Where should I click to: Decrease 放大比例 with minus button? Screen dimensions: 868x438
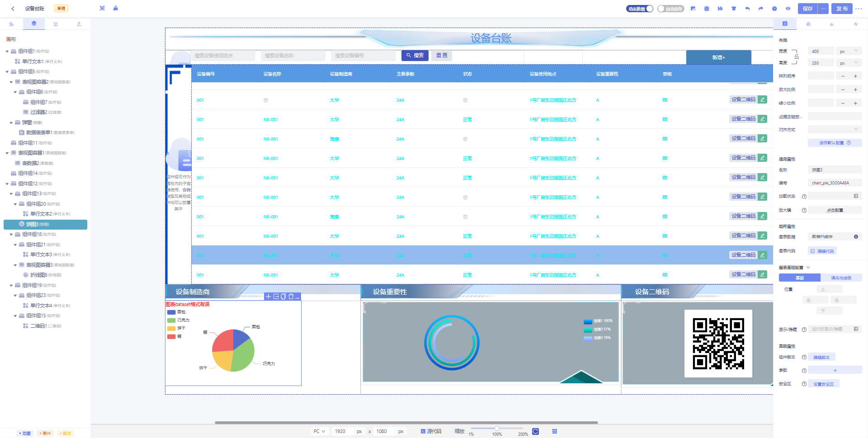click(843, 89)
